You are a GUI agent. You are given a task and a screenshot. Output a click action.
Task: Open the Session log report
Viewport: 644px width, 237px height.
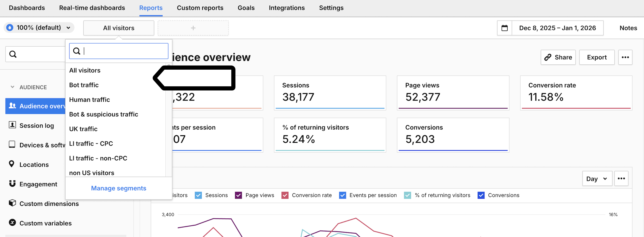point(37,125)
